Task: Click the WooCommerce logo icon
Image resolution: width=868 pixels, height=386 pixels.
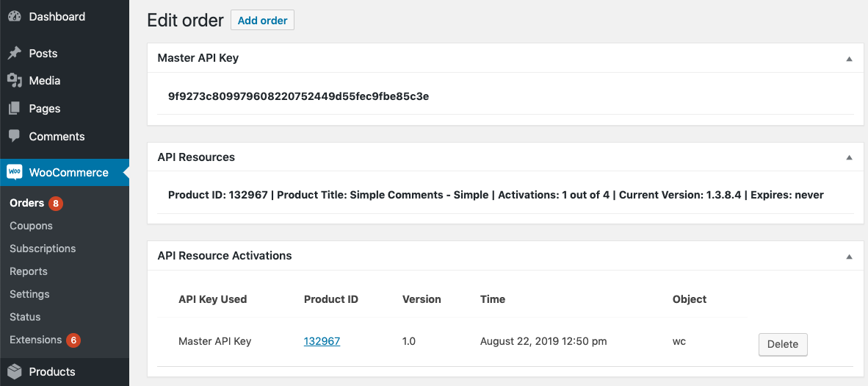Action: (15, 172)
